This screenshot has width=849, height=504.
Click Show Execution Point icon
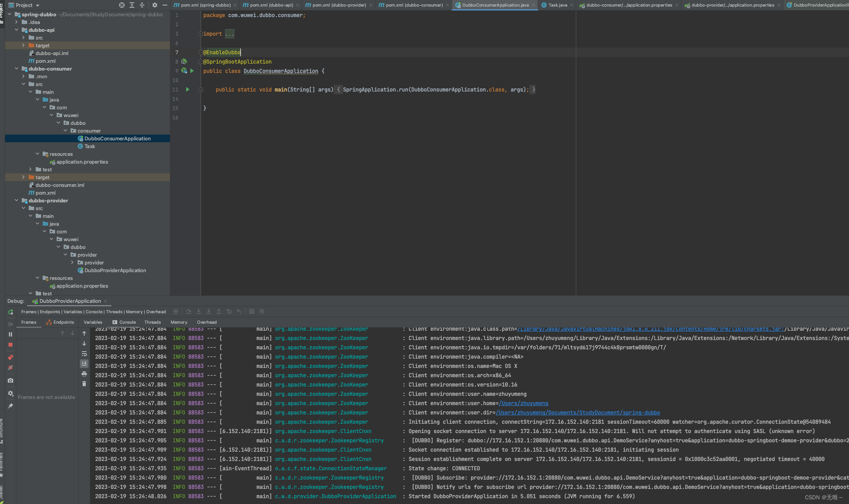176,311
